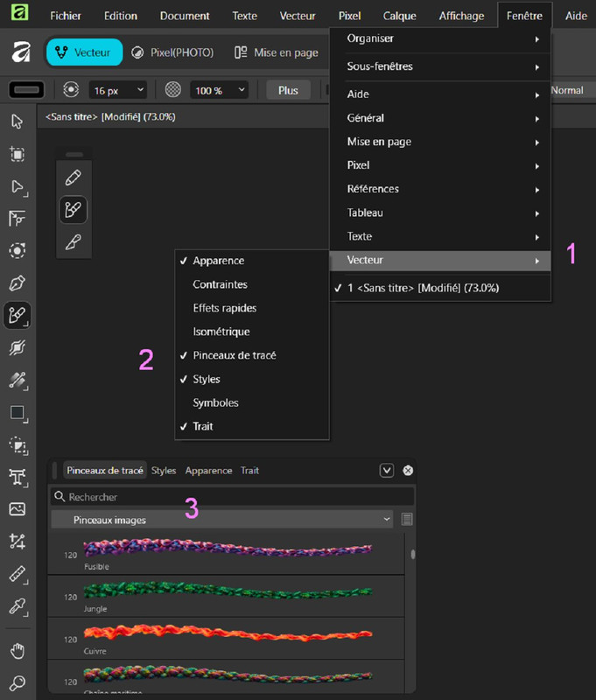Select the Cuivre brush preset
The width and height of the screenshot is (596, 700).
(x=226, y=639)
